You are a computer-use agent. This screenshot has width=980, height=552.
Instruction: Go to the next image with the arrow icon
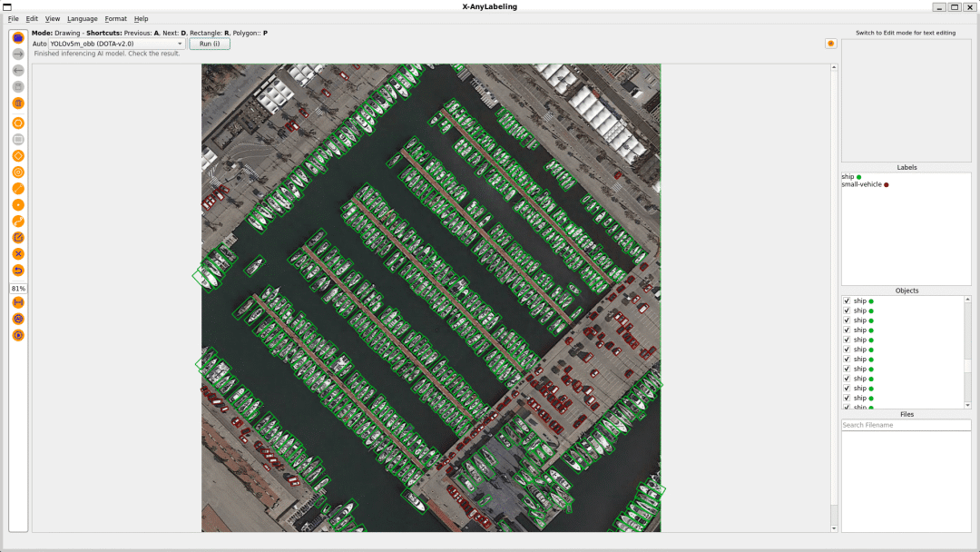point(18,54)
